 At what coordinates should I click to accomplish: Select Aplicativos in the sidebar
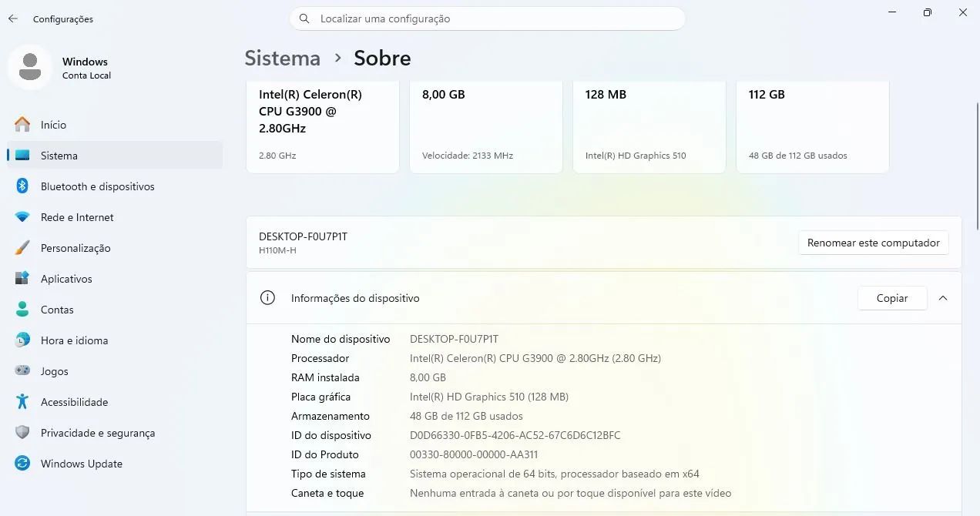(x=115, y=279)
